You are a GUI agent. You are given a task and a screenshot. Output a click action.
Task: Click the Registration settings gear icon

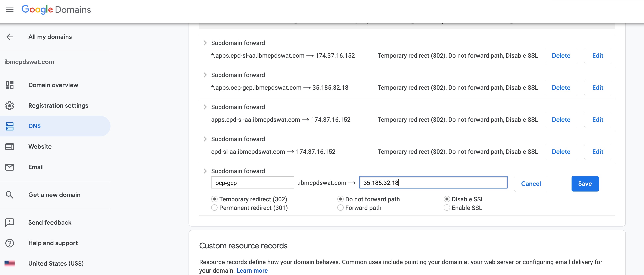(9, 106)
